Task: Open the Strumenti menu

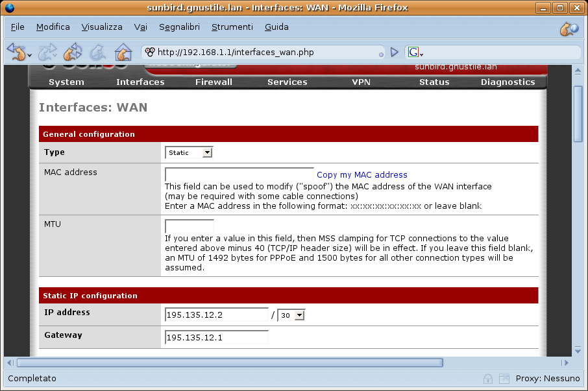Action: (232, 27)
